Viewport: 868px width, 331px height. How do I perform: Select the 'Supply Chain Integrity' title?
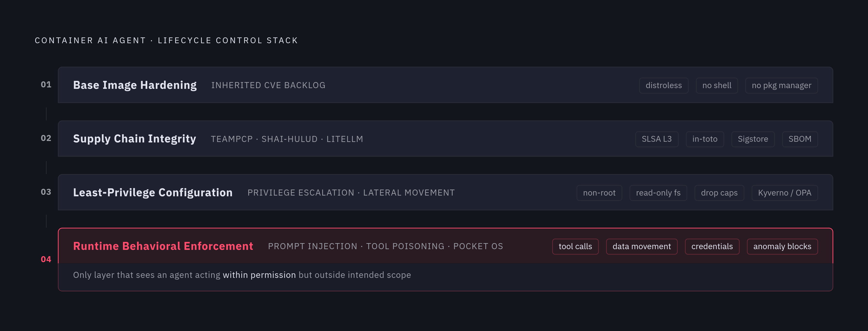(x=135, y=139)
